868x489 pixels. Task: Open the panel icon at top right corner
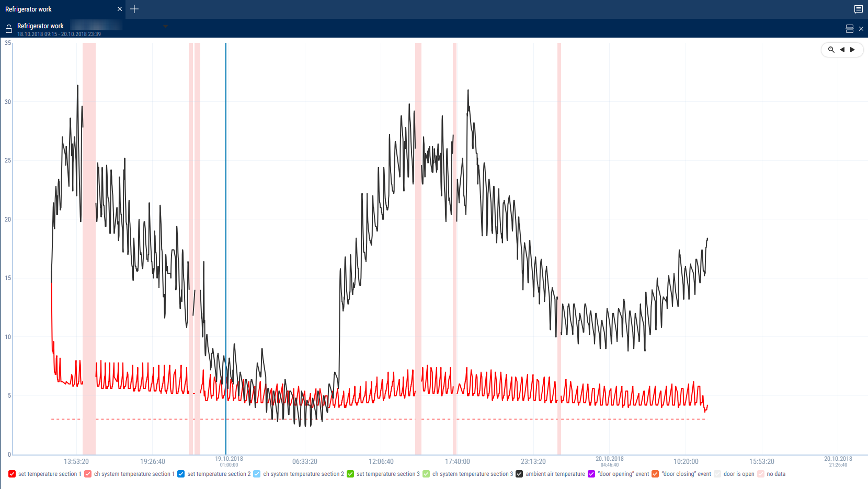[x=859, y=9]
